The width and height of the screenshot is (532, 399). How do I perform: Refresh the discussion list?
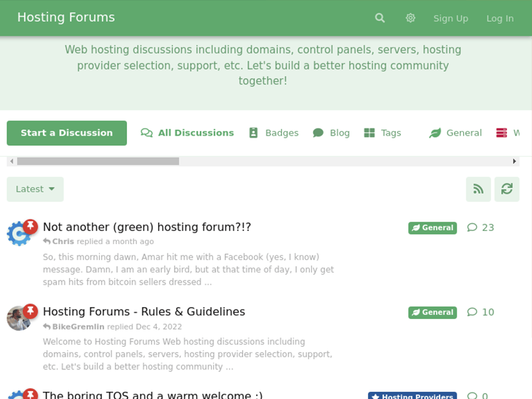pyautogui.click(x=507, y=189)
